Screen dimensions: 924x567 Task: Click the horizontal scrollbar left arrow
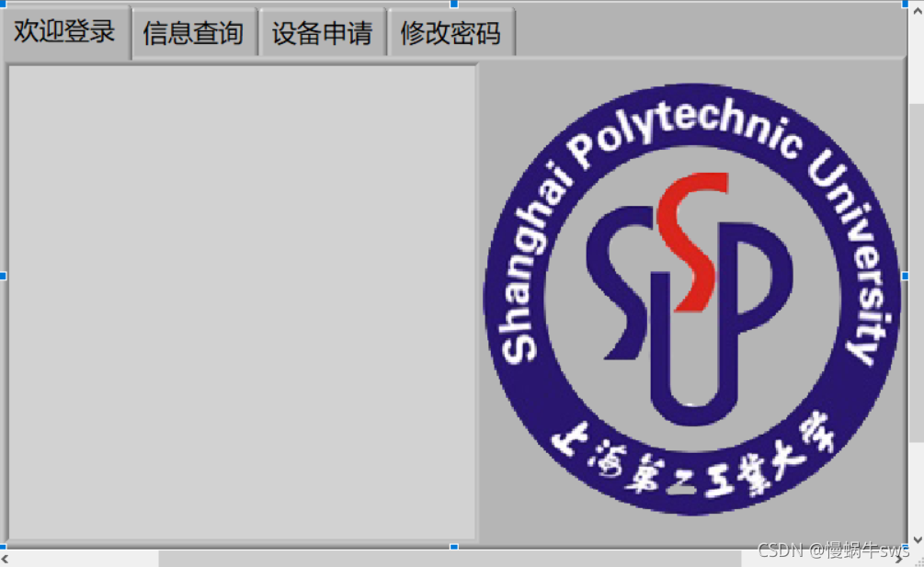click(5, 559)
